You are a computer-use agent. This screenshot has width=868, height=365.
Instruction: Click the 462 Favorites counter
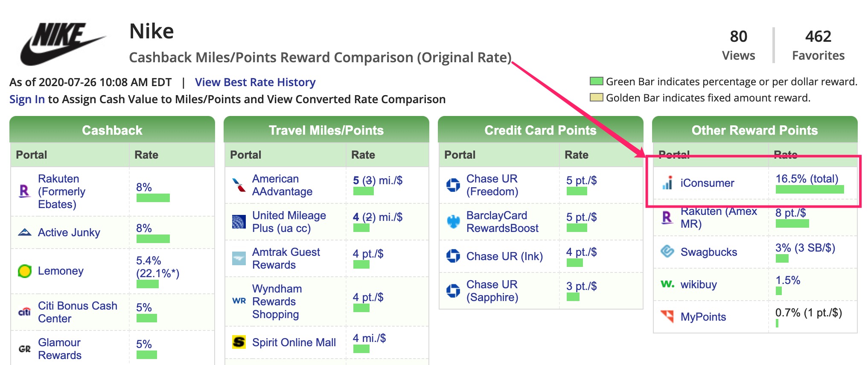pos(818,45)
